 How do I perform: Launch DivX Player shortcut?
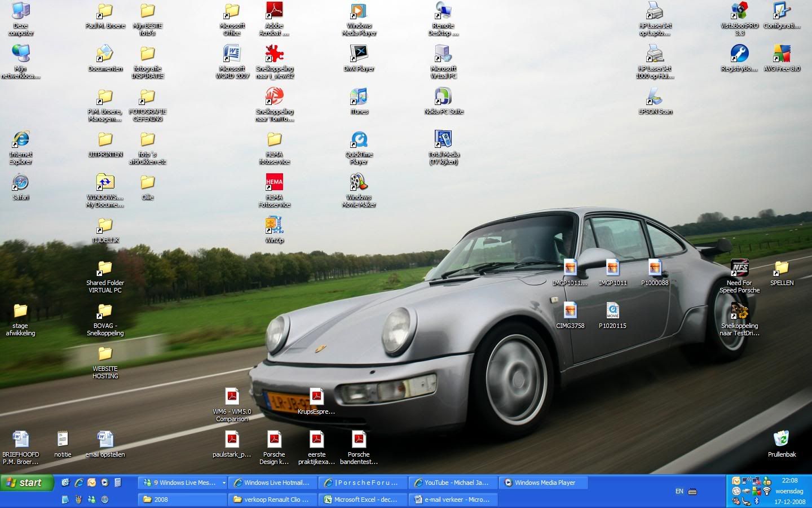click(359, 58)
